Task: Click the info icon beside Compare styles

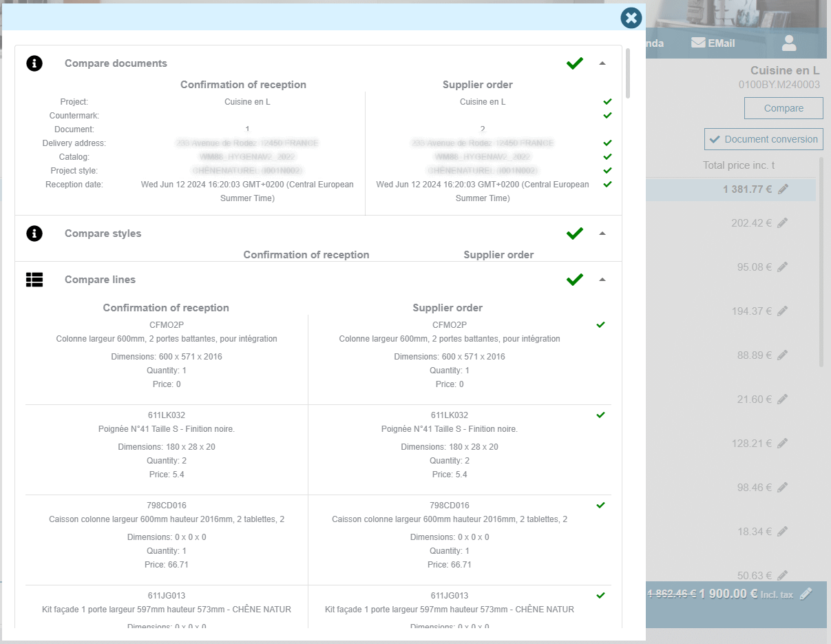Action: click(34, 233)
